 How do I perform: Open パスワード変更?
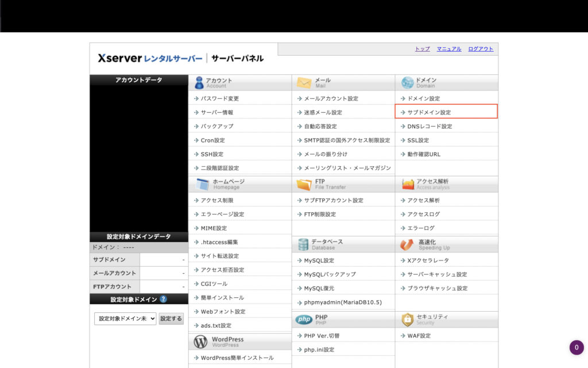point(220,98)
